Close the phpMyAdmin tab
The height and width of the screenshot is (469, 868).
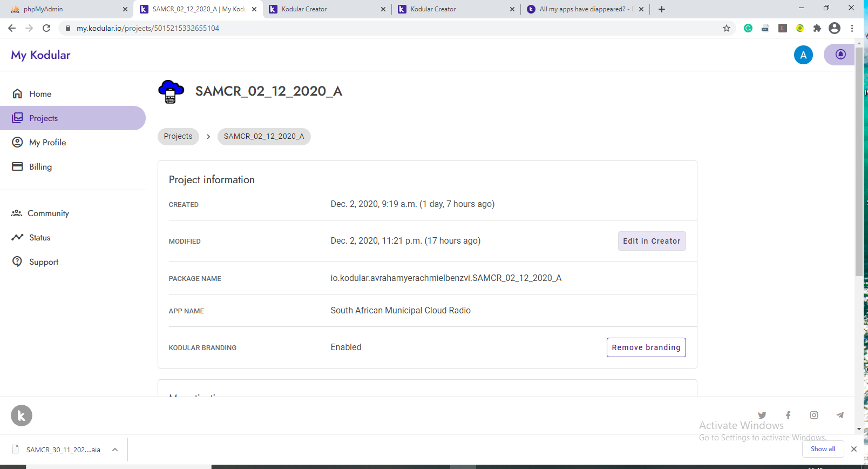[125, 9]
